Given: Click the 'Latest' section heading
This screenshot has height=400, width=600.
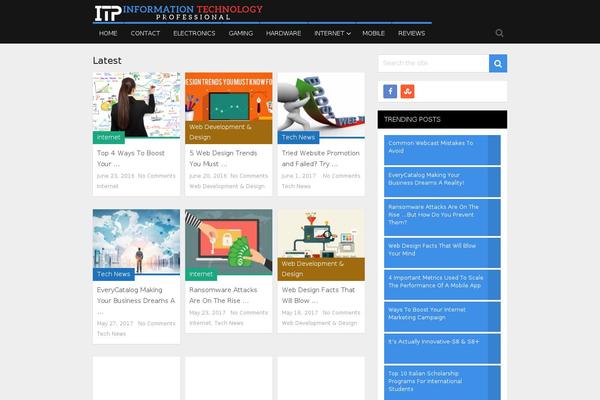Looking at the screenshot, I should [x=107, y=60].
